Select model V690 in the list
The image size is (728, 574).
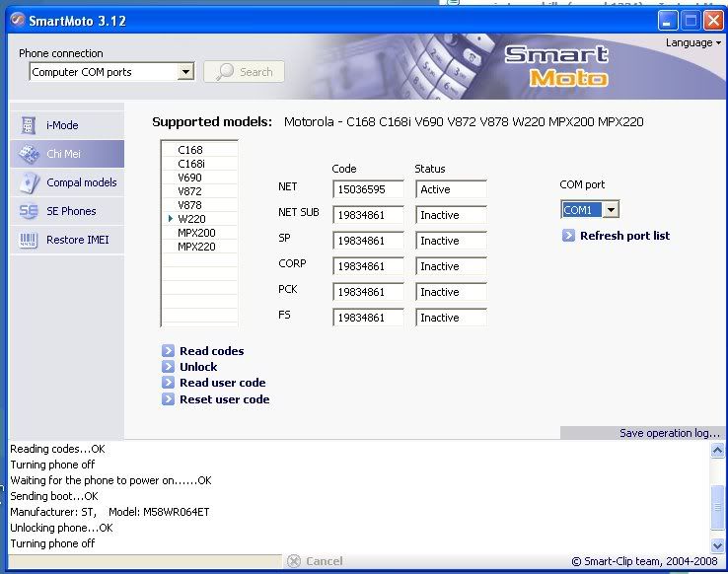coord(199,178)
